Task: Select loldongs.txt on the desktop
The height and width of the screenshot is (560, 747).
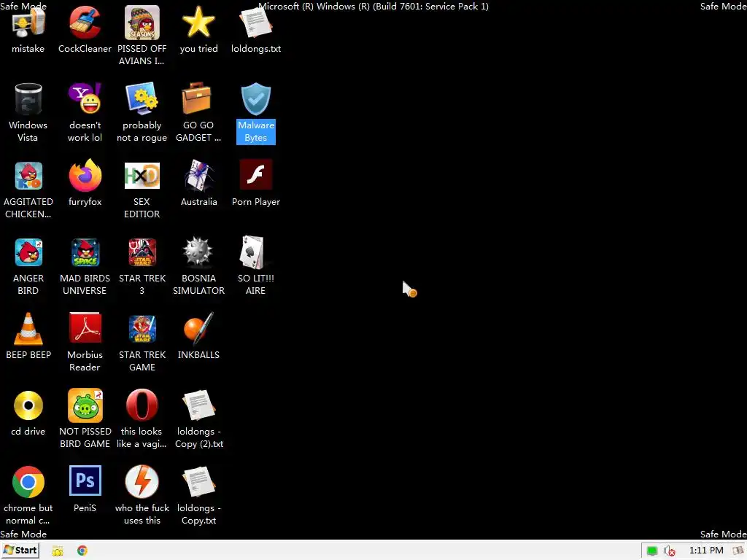Action: coord(256,23)
